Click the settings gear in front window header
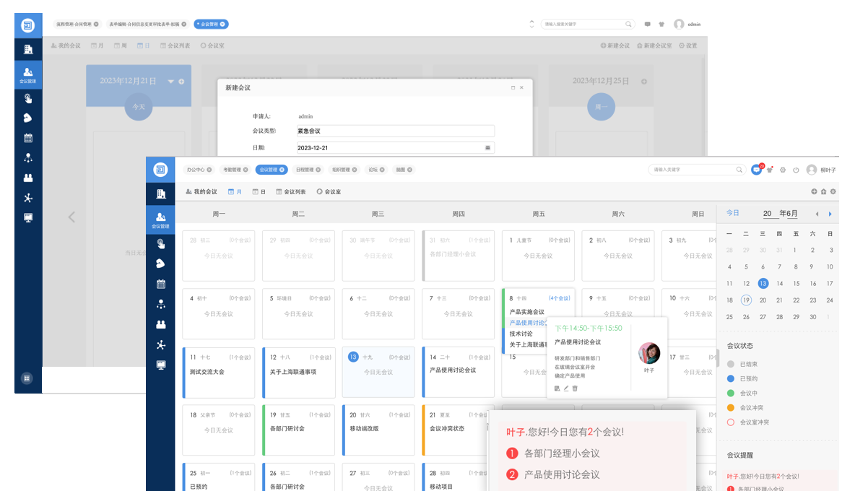This screenshot has height=491, width=868. 783,170
